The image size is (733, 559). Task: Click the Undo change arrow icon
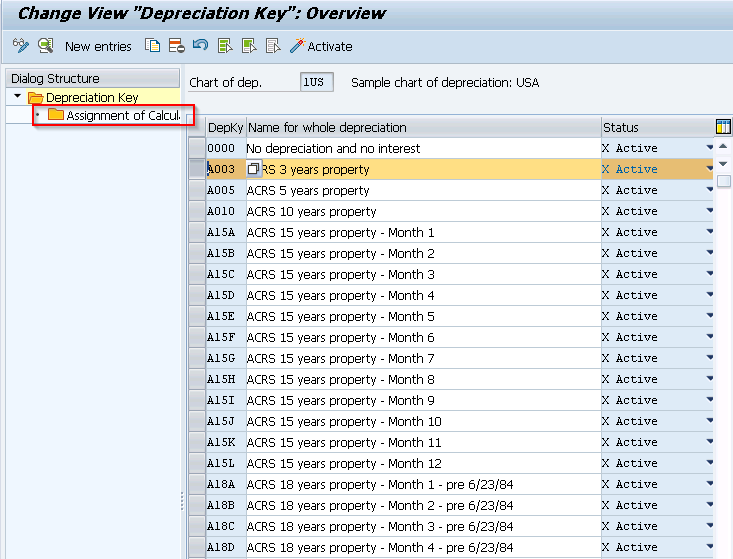(x=201, y=45)
